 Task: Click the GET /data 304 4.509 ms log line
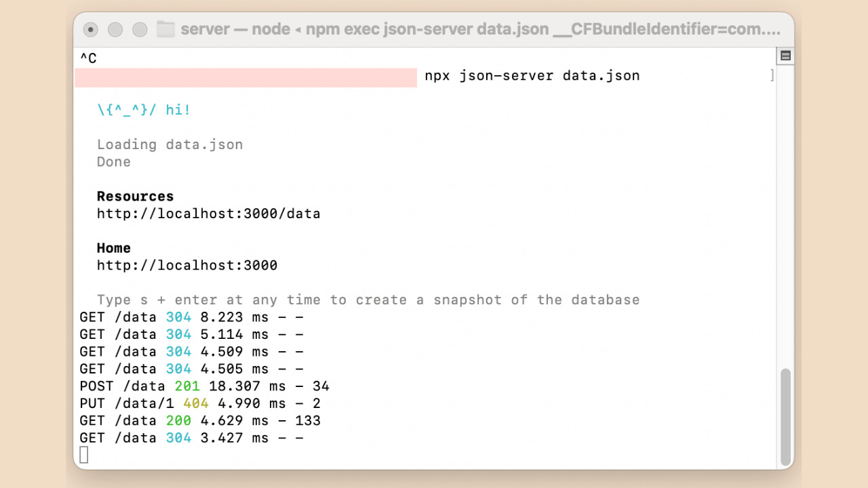pyautogui.click(x=191, y=352)
